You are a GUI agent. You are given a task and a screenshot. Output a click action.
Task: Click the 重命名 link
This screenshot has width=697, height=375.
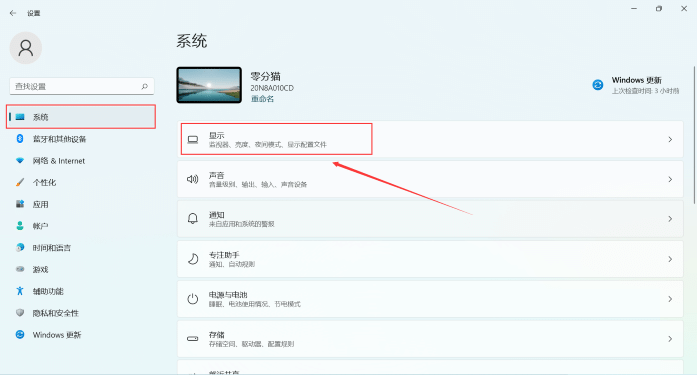click(x=262, y=99)
